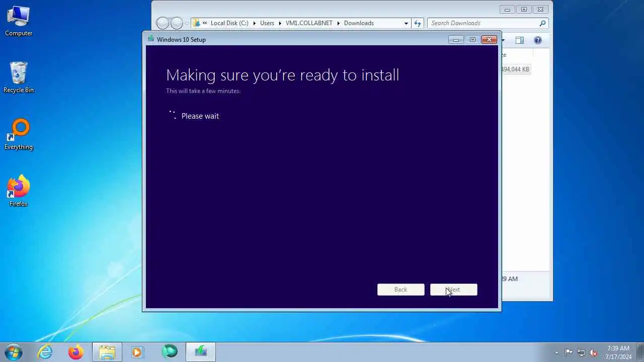Viewport: 644px width, 362px height.
Task: Click the Explorer forward navigation arrow
Action: 177,23
